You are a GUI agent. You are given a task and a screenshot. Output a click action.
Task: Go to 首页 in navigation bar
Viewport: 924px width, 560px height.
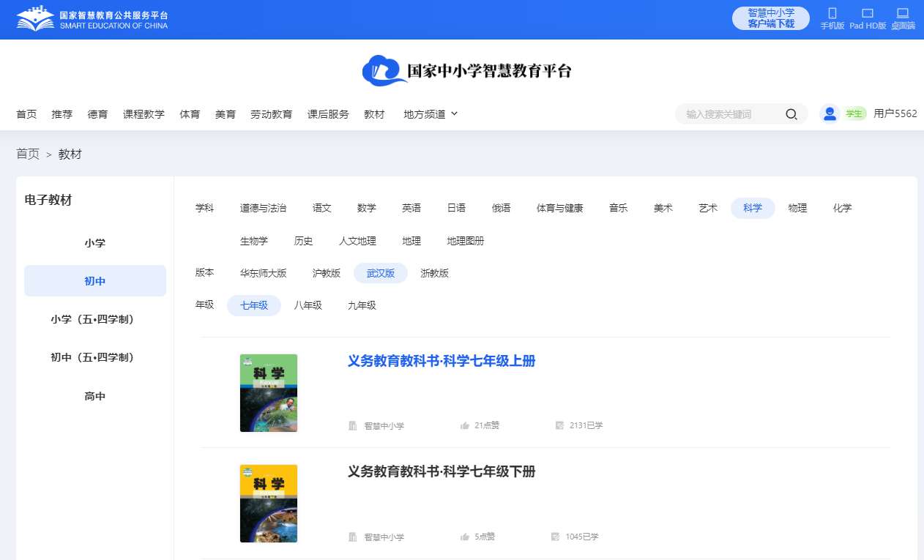26,114
